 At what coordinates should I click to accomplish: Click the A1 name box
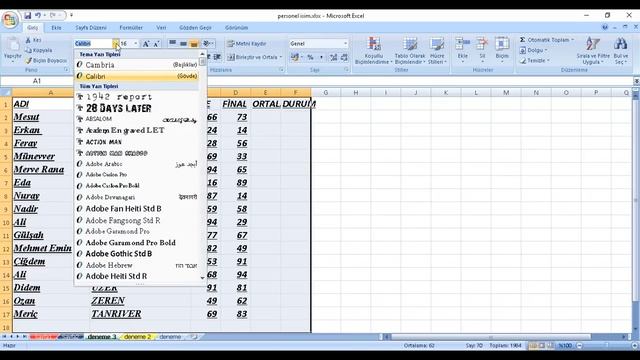click(x=37, y=81)
